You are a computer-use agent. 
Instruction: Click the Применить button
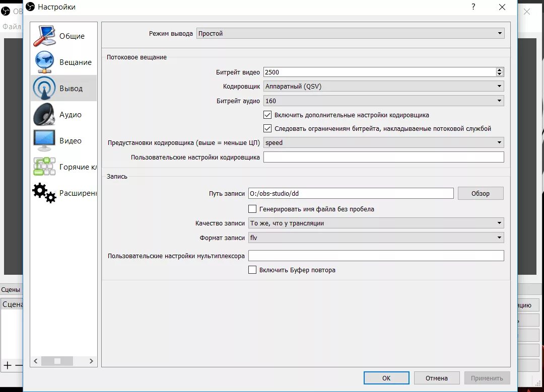click(x=487, y=378)
